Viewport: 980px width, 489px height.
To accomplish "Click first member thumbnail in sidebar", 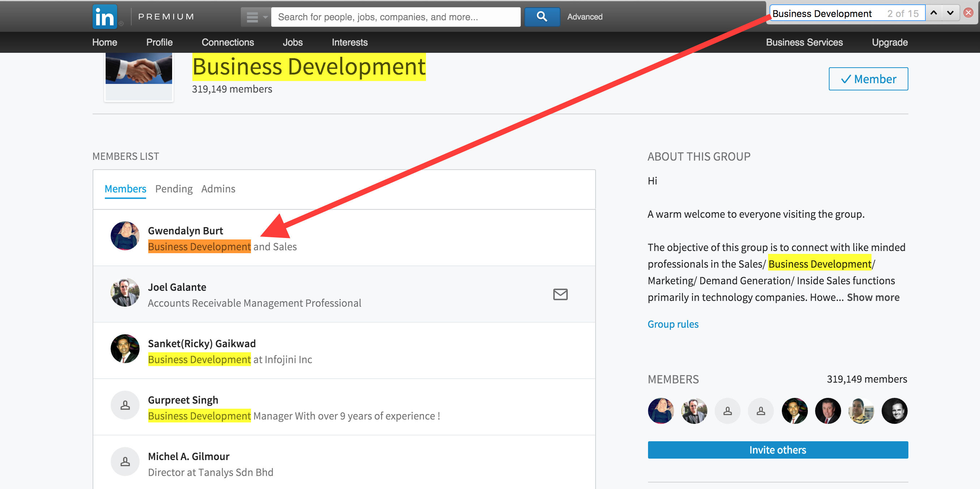I will click(x=661, y=411).
